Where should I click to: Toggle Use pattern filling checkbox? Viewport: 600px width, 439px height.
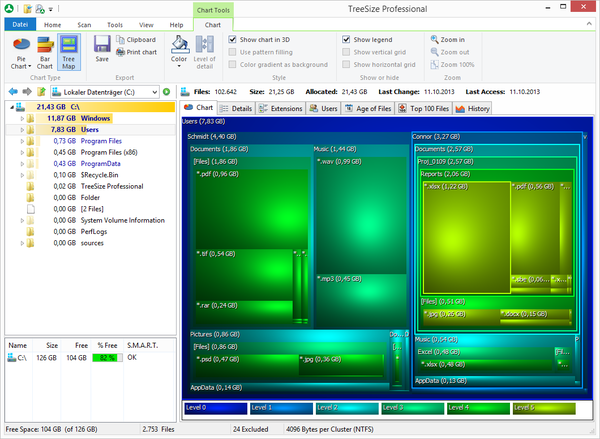tap(232, 52)
